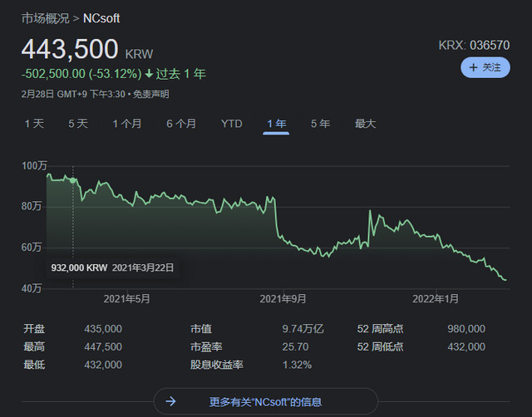Click the highlighted chart point on 2021年3月22日
Screen dimensions: 532x417
click(x=73, y=180)
